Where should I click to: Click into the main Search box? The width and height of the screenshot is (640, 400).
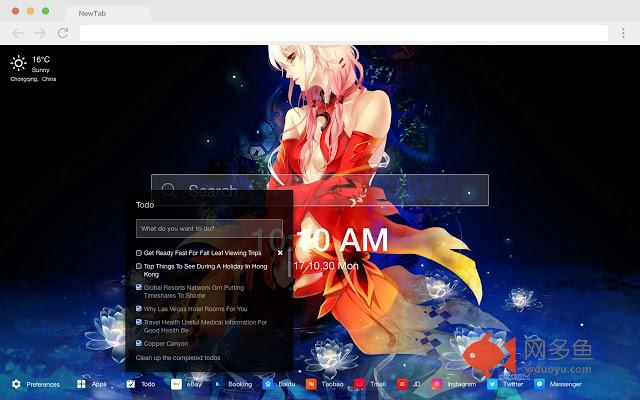click(320, 190)
